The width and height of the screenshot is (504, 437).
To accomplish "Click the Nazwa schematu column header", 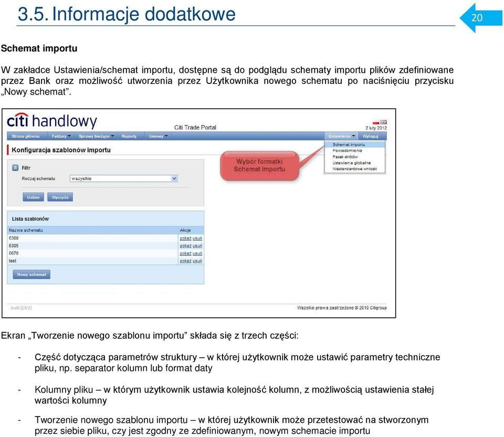I will coord(26,230).
